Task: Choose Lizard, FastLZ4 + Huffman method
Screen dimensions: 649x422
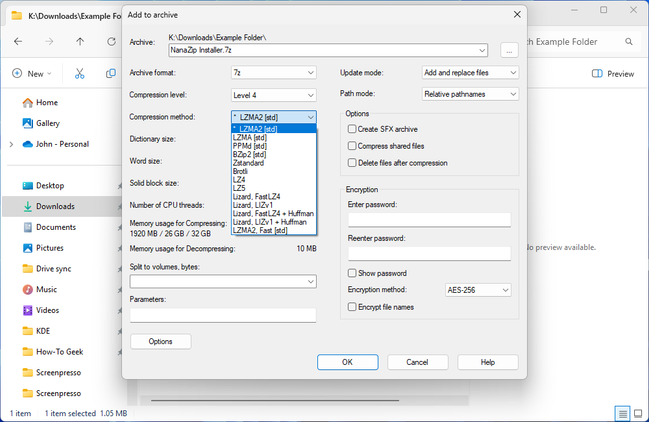Action: 274,213
